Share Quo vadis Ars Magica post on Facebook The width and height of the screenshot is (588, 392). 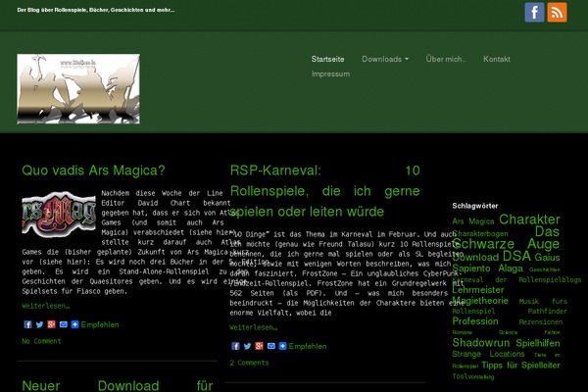tap(27, 324)
